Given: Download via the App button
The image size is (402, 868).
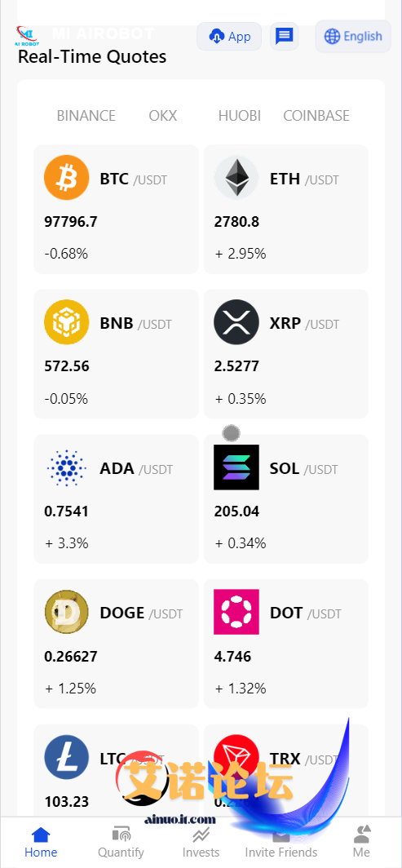Looking at the screenshot, I should [229, 37].
